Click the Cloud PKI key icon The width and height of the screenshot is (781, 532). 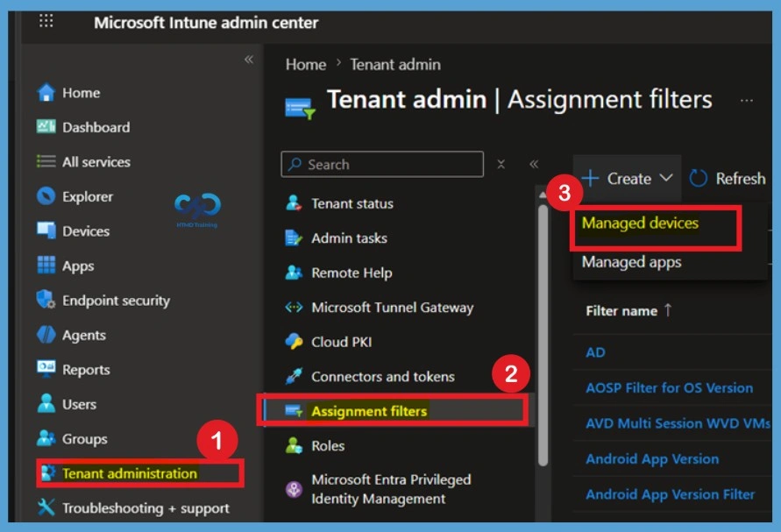[294, 342]
